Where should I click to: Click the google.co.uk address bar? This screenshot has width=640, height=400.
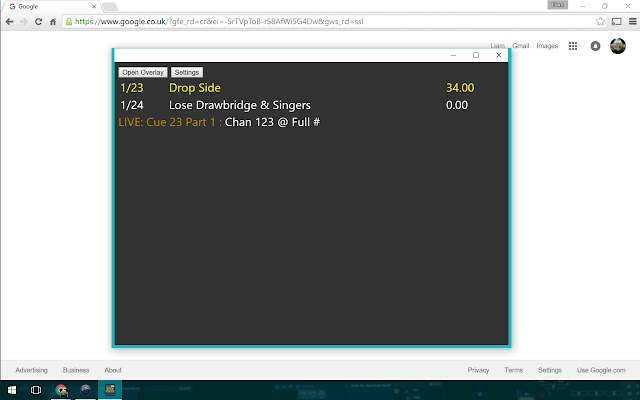333,22
